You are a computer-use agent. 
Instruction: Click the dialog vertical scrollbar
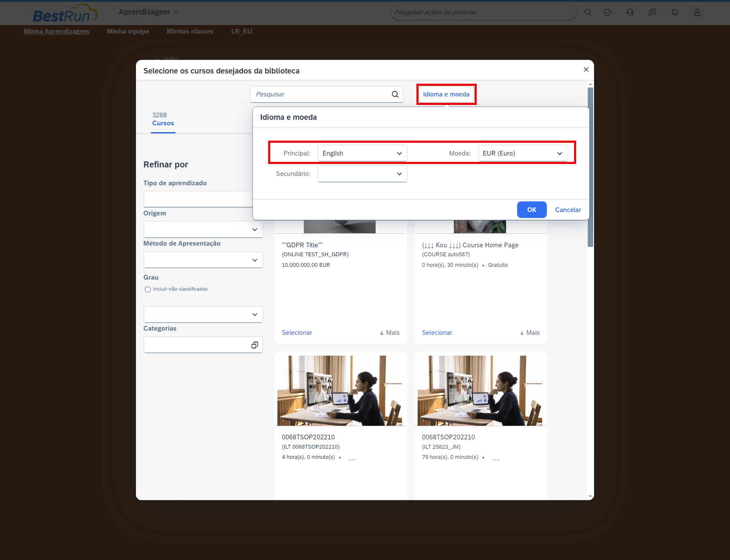pos(590,167)
